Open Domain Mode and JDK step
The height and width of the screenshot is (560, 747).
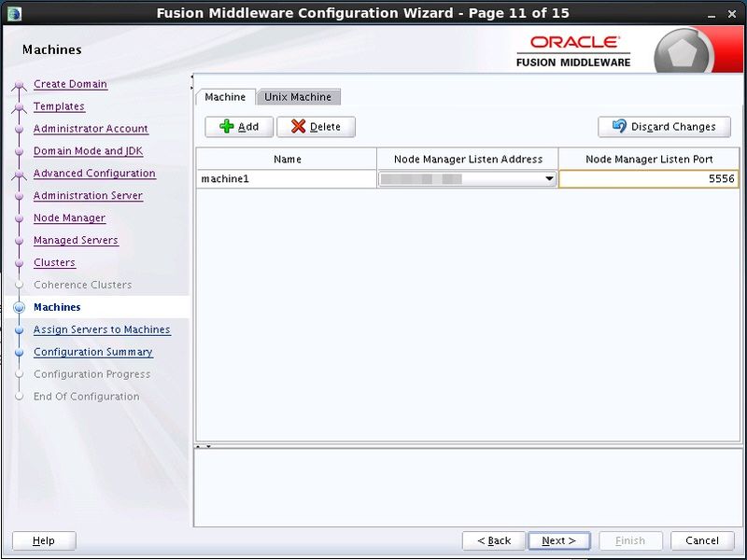click(x=88, y=151)
